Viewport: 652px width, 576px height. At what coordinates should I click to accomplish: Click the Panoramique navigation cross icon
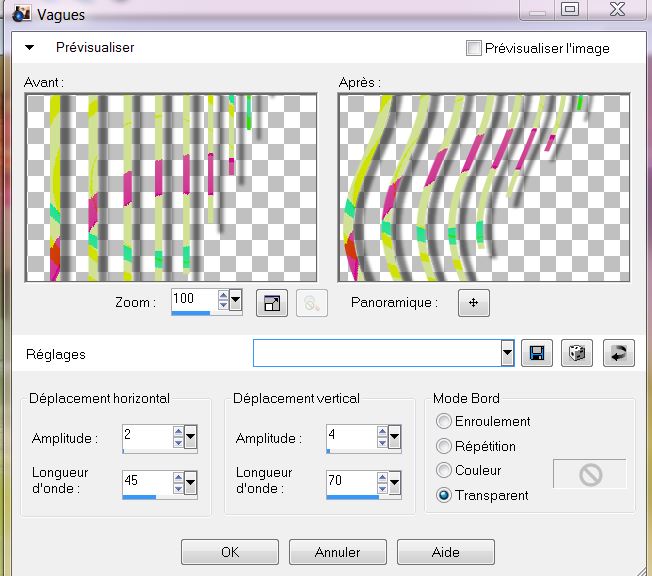[474, 303]
